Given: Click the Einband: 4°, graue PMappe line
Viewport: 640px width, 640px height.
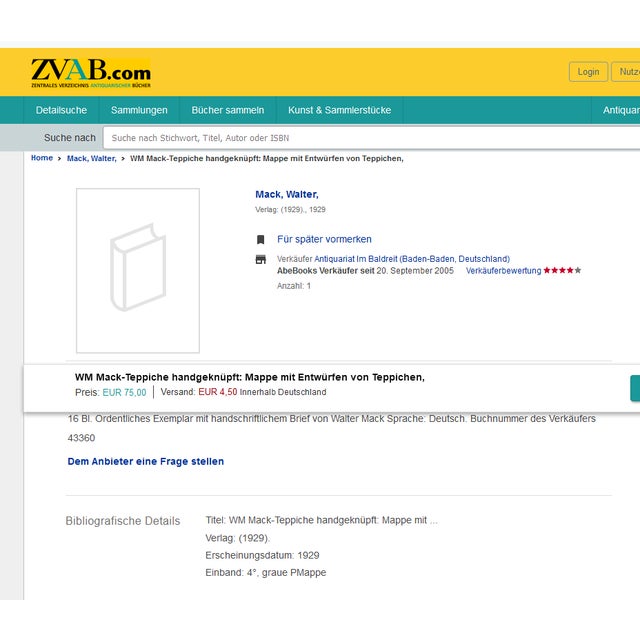Looking at the screenshot, I should [x=266, y=573].
